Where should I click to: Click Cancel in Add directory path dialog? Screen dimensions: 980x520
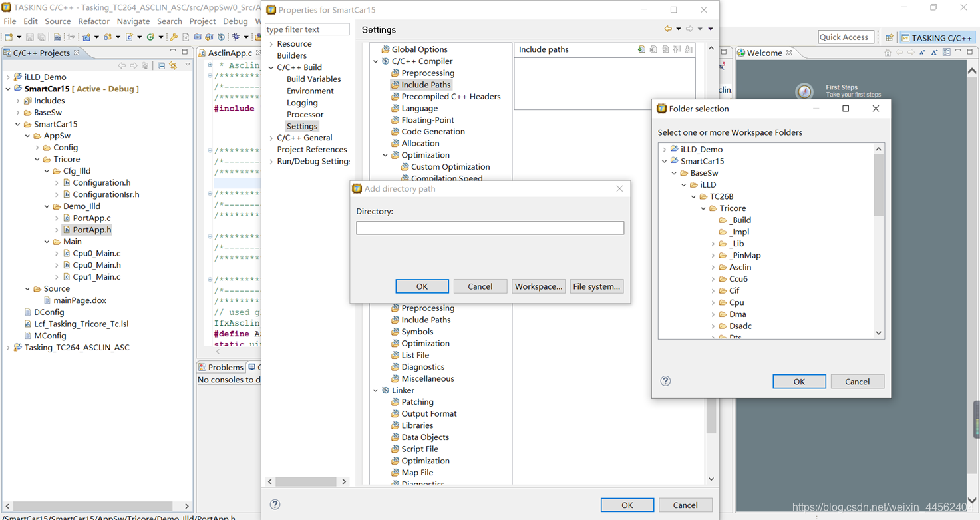click(x=480, y=286)
